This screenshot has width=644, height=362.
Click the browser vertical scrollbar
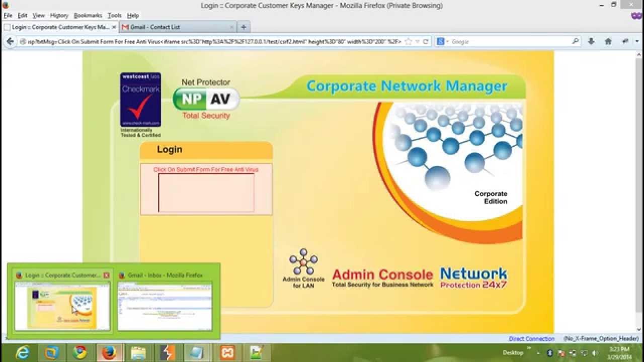pyautogui.click(x=639, y=191)
